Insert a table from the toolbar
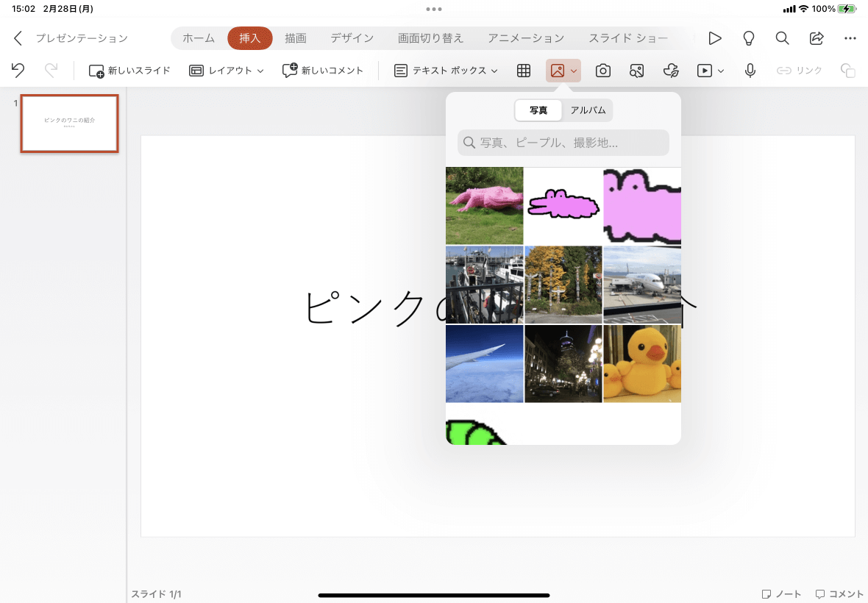The image size is (868, 603). pyautogui.click(x=523, y=71)
